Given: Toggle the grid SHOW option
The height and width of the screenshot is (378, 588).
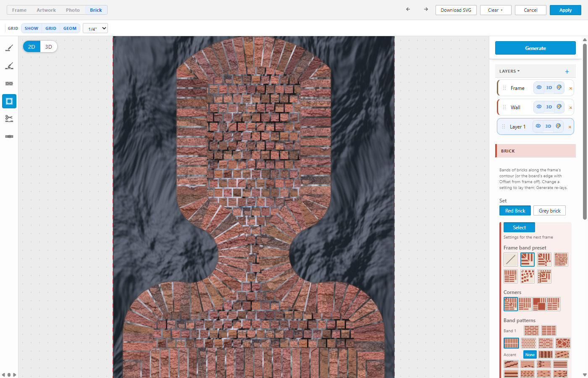Looking at the screenshot, I should (31, 28).
